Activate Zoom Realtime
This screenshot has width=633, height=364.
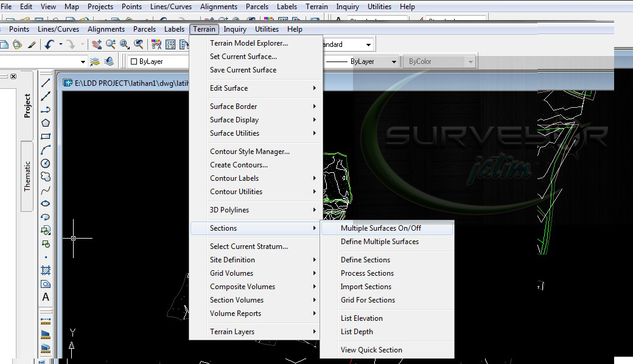(x=111, y=44)
